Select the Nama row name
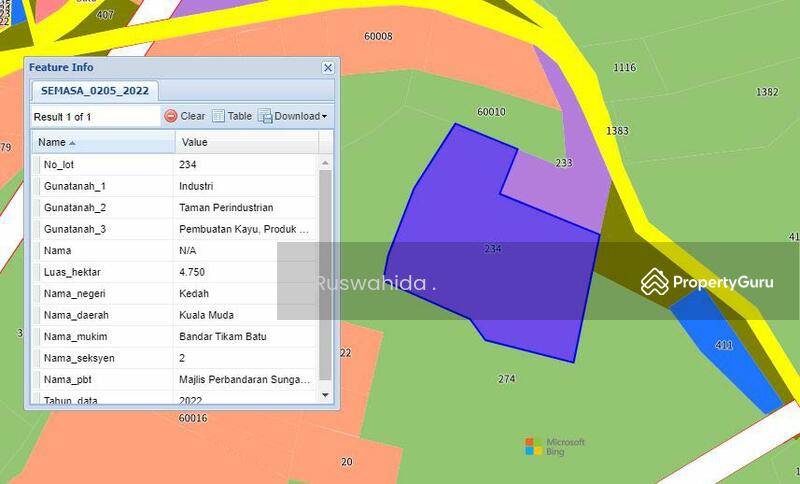The image size is (800, 484). [x=57, y=250]
